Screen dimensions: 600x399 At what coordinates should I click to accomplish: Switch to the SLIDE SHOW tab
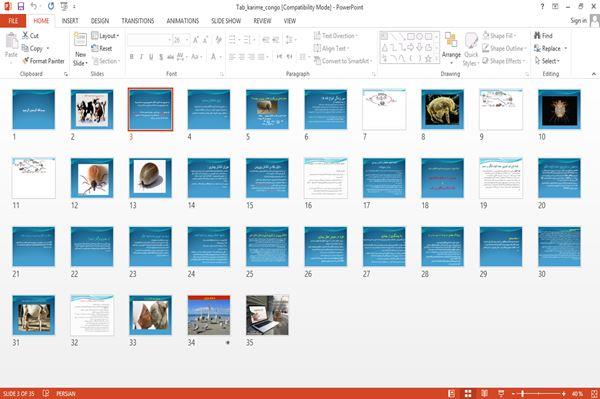click(226, 21)
